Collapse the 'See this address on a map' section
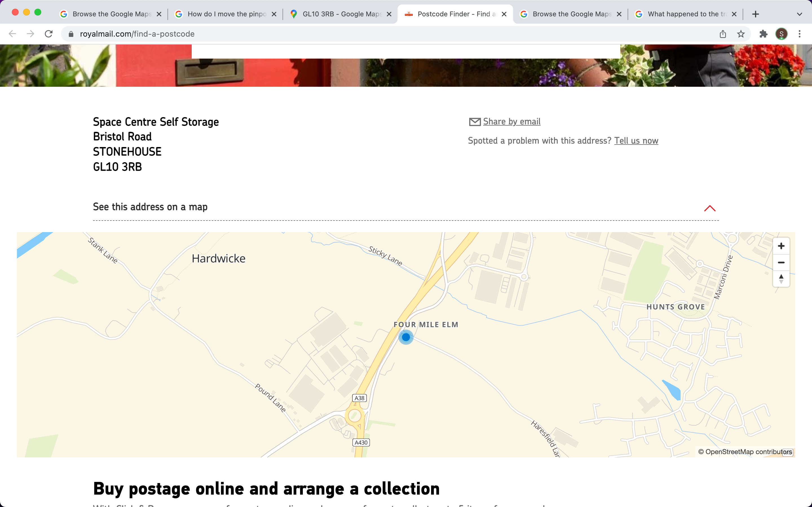The image size is (812, 507). 710,208
